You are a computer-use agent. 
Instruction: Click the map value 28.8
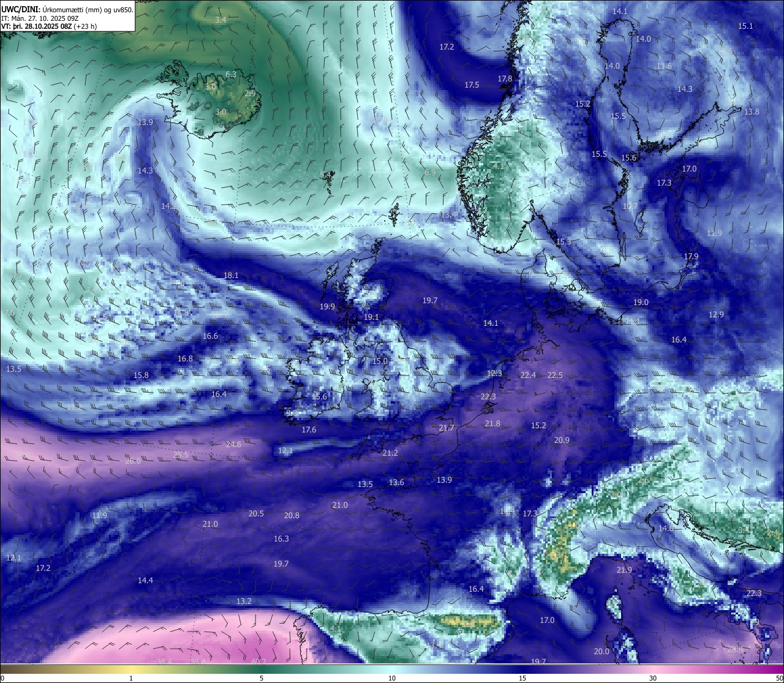coord(735,649)
